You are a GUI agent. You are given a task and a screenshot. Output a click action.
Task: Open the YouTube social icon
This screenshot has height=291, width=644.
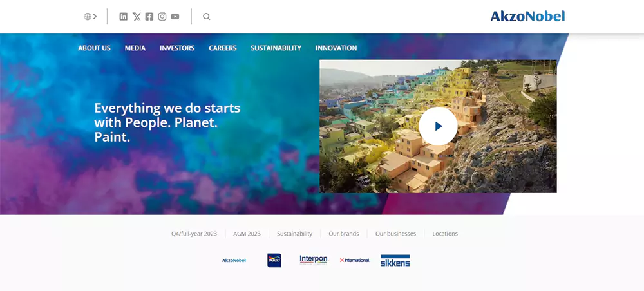(x=175, y=17)
